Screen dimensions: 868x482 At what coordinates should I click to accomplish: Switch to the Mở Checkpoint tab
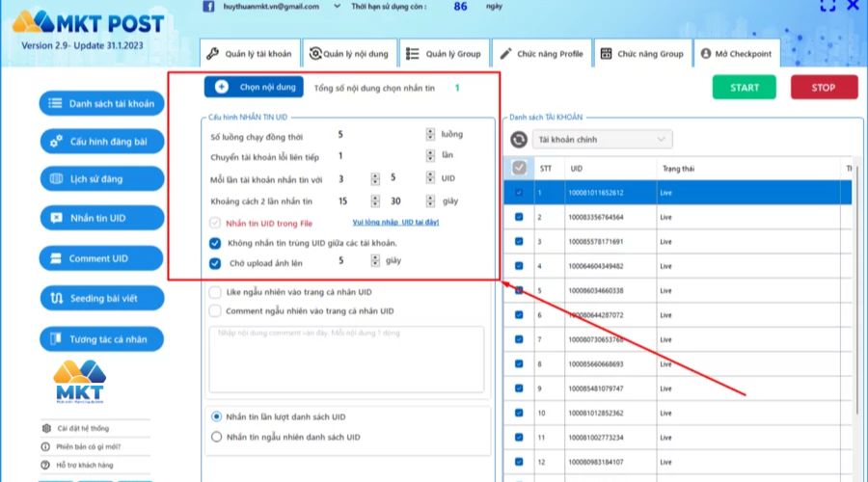(x=736, y=54)
